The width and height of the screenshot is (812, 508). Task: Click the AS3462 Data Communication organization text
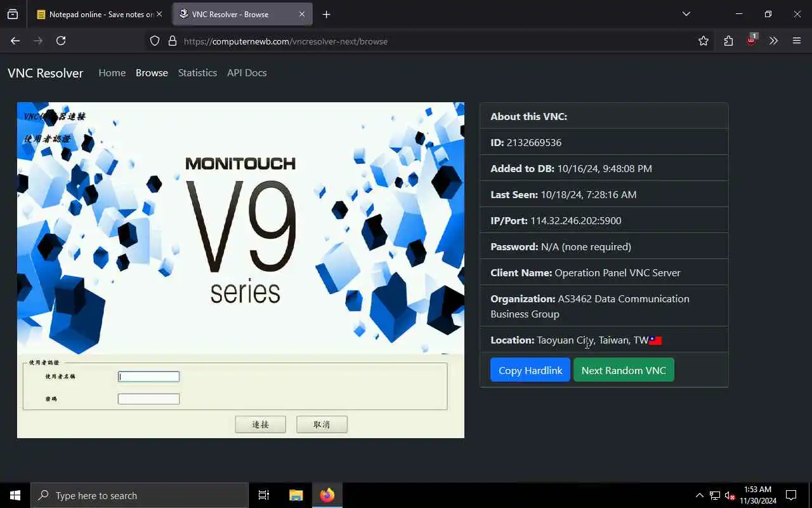[590, 306]
